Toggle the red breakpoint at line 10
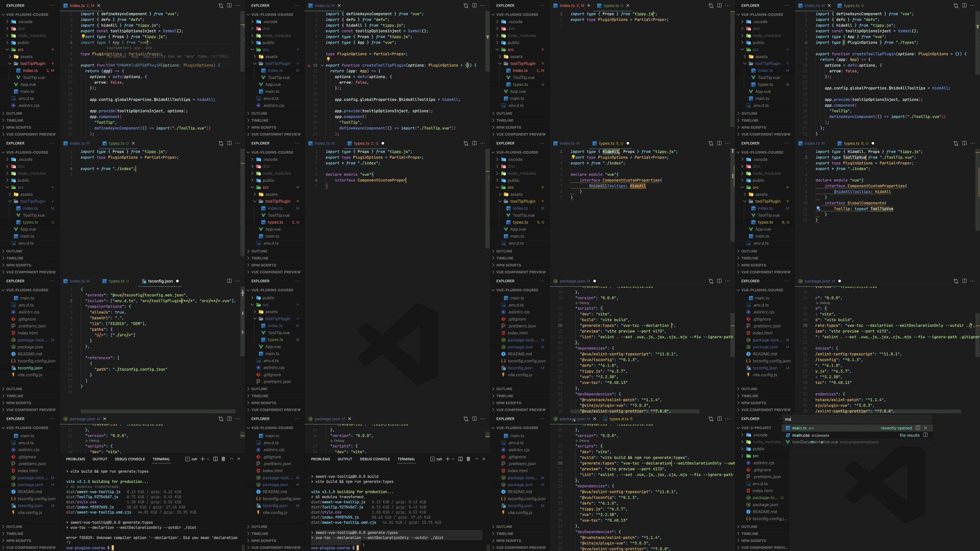Screen dimensions: 980x551 (308, 66)
